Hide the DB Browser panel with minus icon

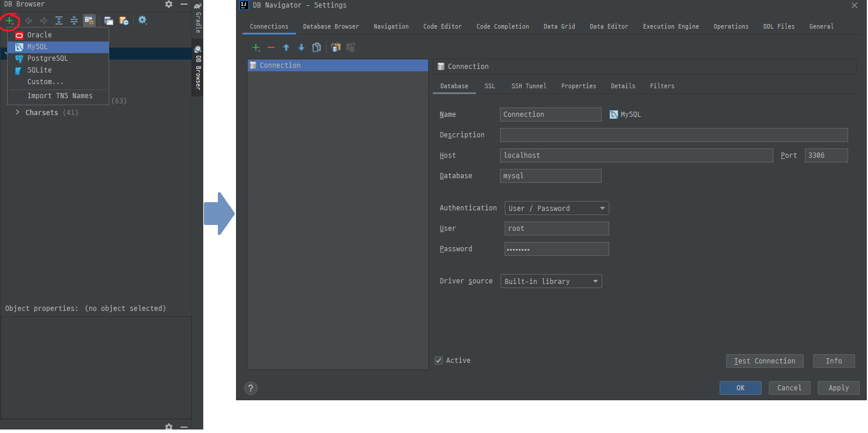tap(184, 4)
